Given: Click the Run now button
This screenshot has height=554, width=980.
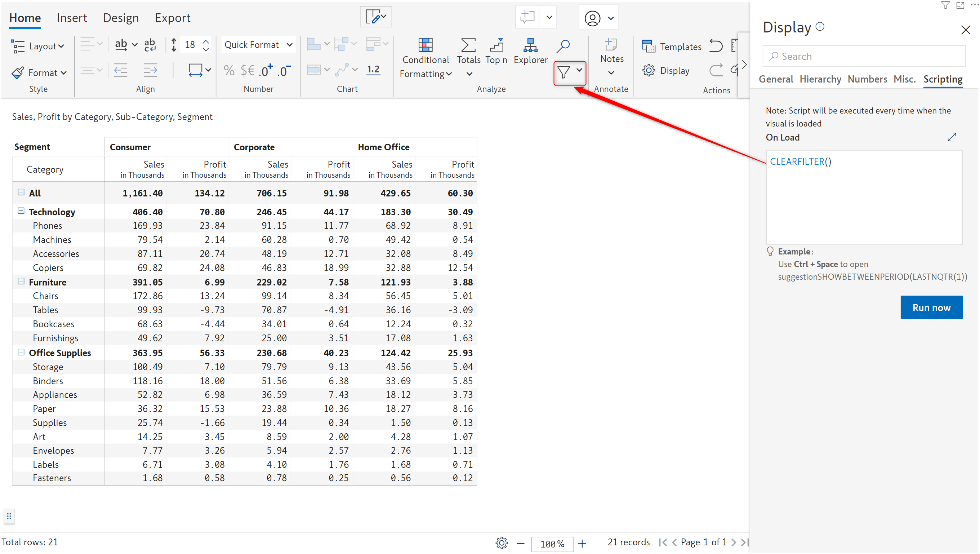Looking at the screenshot, I should click(x=931, y=307).
